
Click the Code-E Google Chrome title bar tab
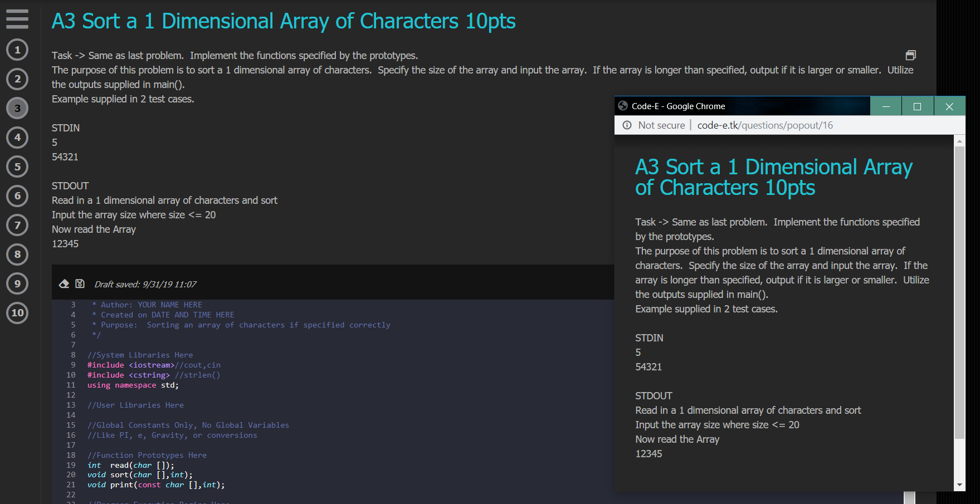point(680,106)
